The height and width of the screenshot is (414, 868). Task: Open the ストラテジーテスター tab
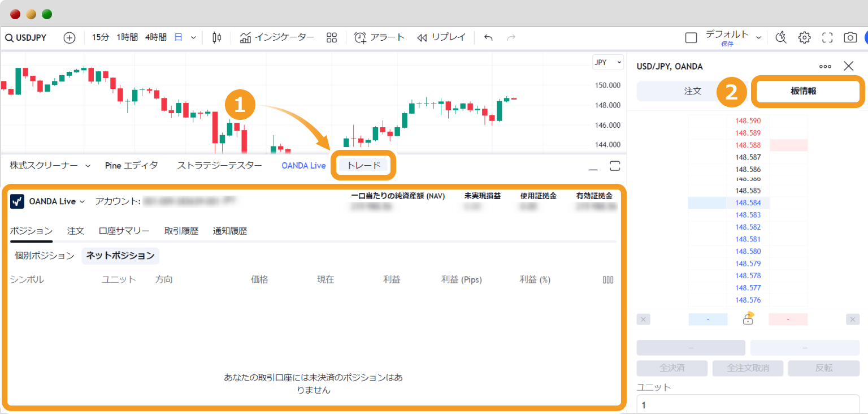[220, 166]
